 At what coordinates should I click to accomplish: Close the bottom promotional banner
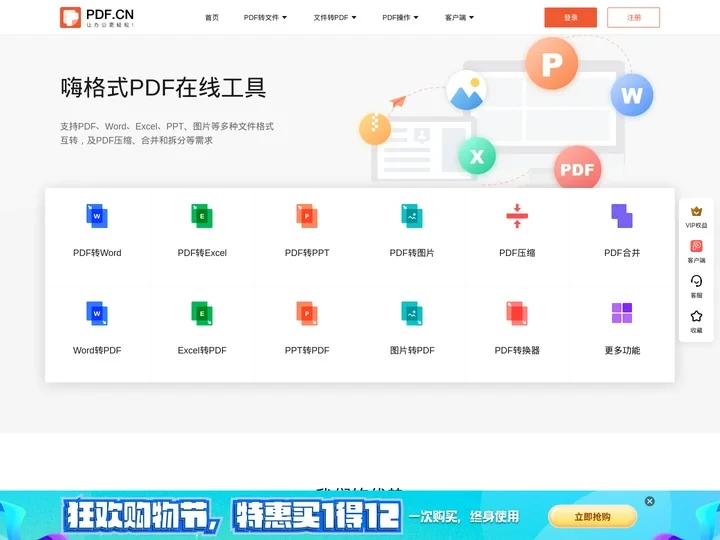pyautogui.click(x=649, y=501)
